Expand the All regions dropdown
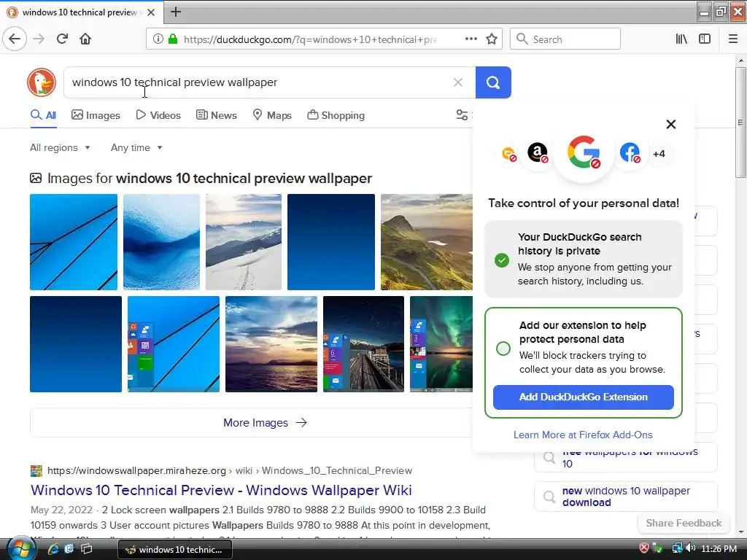747x560 pixels. [60, 147]
